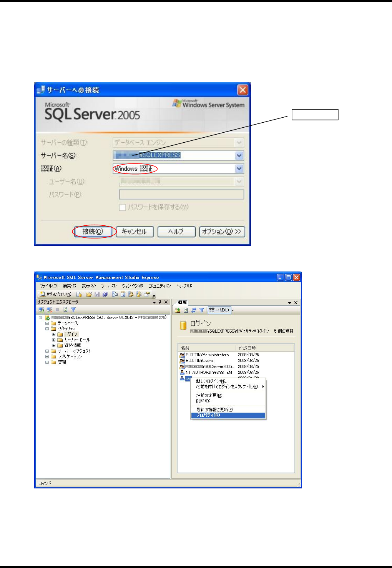Click the パスワード input field
This screenshot has width=392, height=568.
(181, 195)
